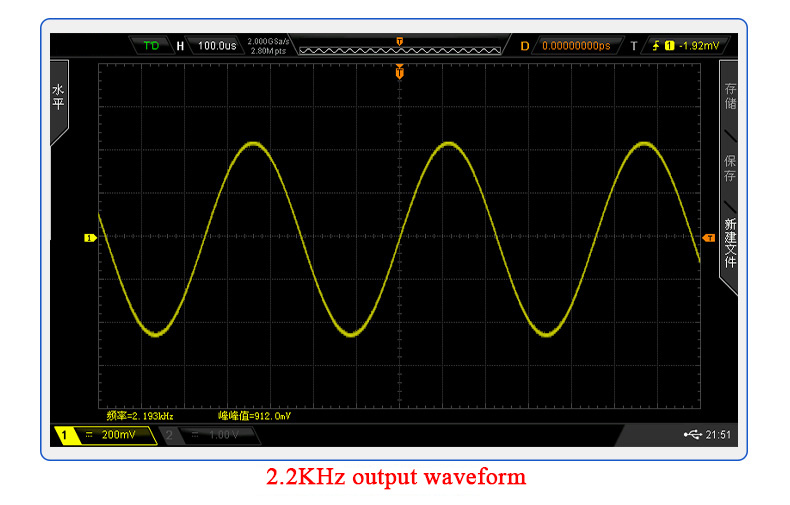
Task: Open the 存储 storage menu tab
Action: point(730,96)
